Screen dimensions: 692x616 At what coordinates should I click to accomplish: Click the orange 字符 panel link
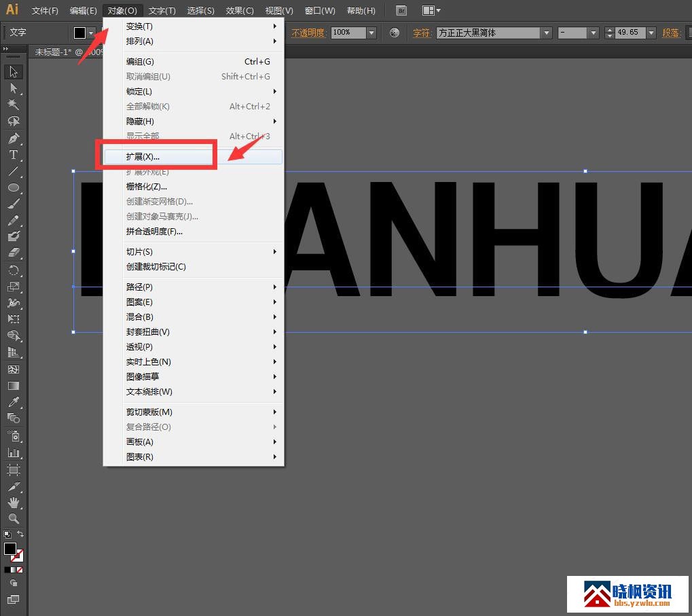tap(422, 33)
